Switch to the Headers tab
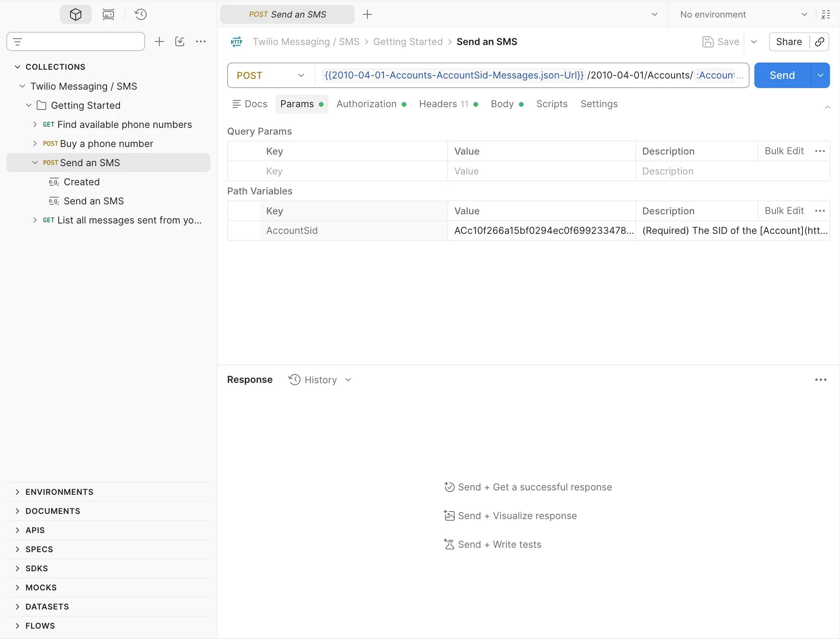This screenshot has height=639, width=840. [x=448, y=104]
